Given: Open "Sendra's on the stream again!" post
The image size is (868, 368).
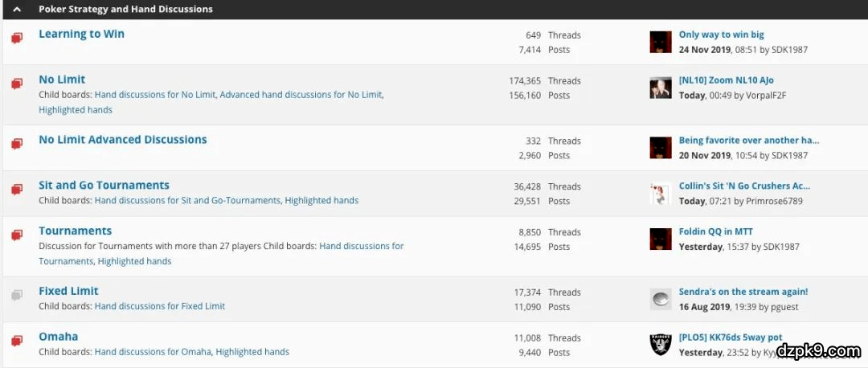Looking at the screenshot, I should (743, 292).
